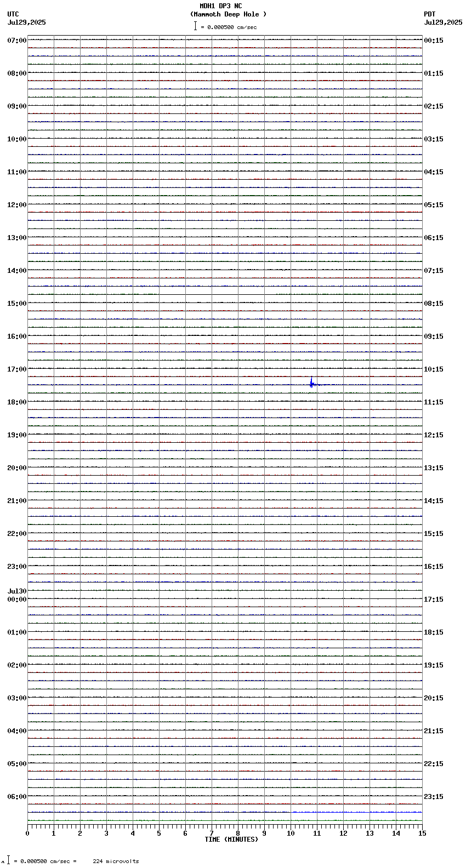
Task: Click the 22:00 UTC row label
Action: coord(17,534)
